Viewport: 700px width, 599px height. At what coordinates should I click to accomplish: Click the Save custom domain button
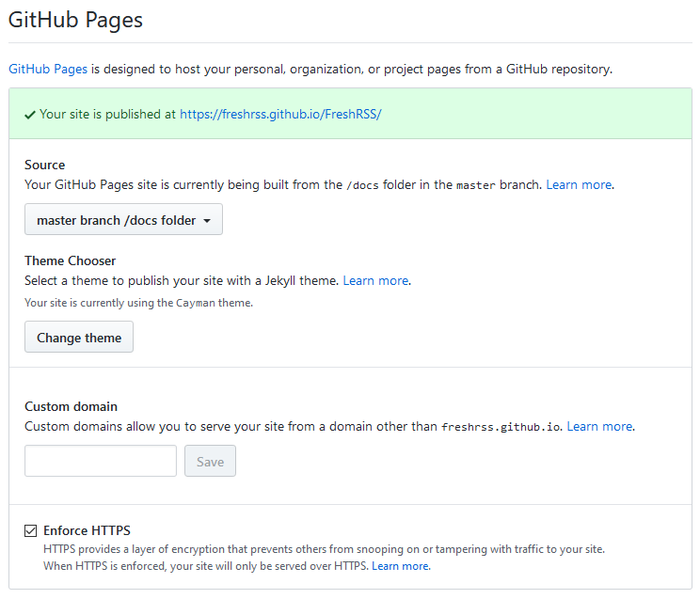[x=210, y=461]
